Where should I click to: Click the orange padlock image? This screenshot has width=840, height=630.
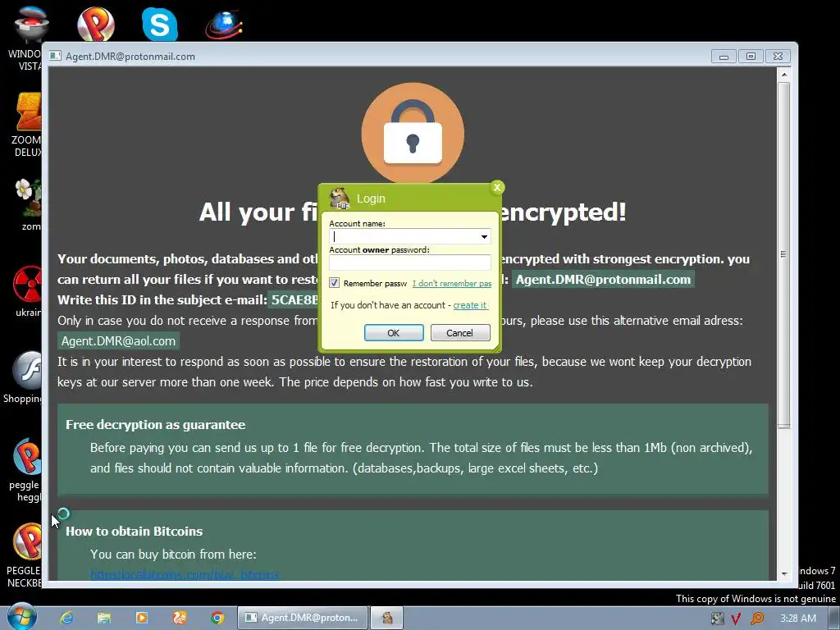tap(413, 133)
